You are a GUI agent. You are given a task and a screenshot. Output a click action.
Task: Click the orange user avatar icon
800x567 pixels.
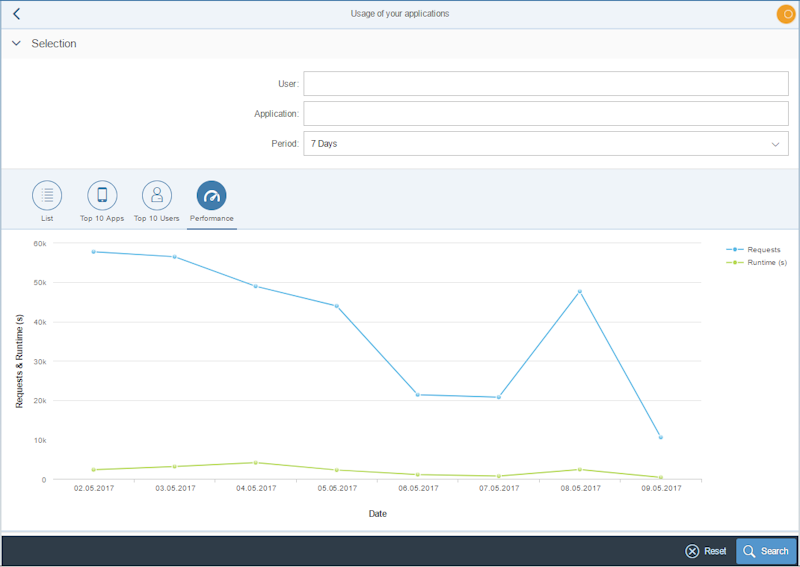[x=787, y=14]
